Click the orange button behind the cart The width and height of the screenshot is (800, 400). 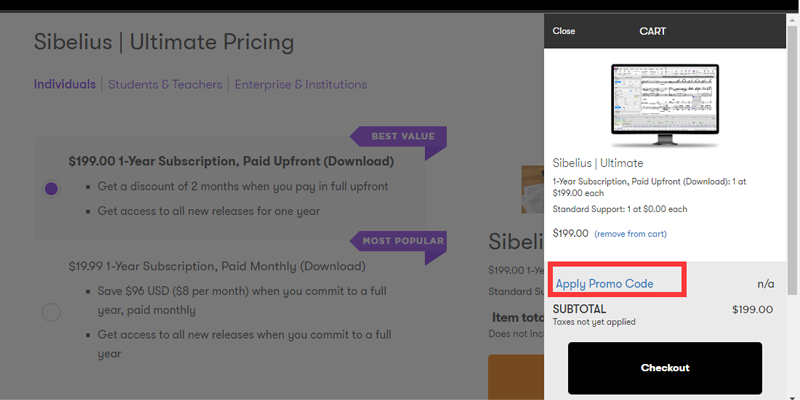coord(517,377)
